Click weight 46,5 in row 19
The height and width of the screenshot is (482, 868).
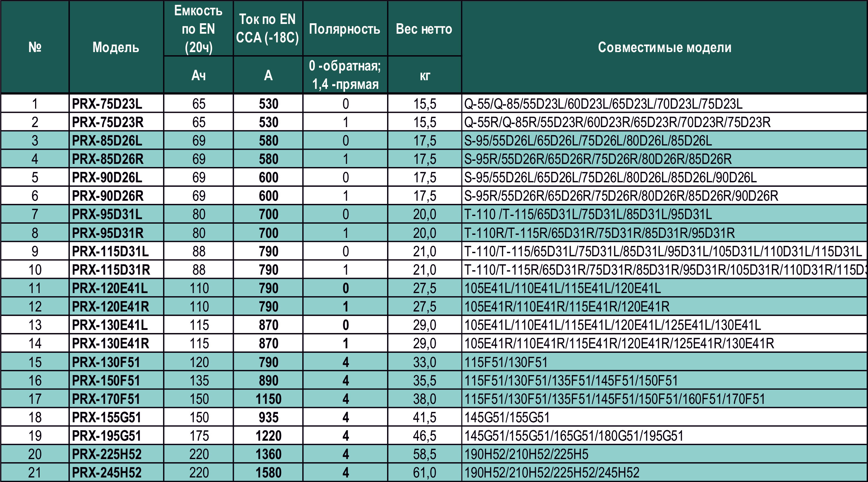click(425, 435)
